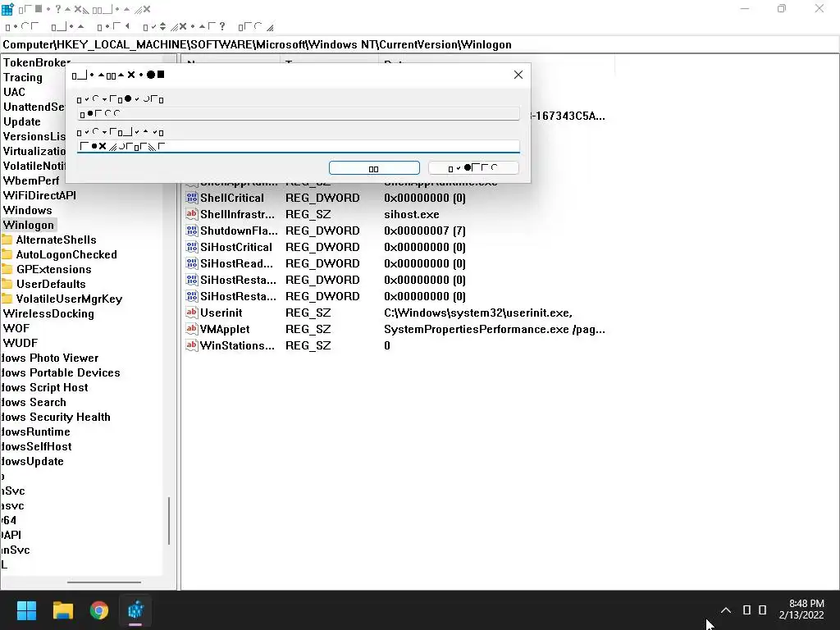Click the AlternateShells folder icon
The width and height of the screenshot is (840, 630).
click(7, 240)
